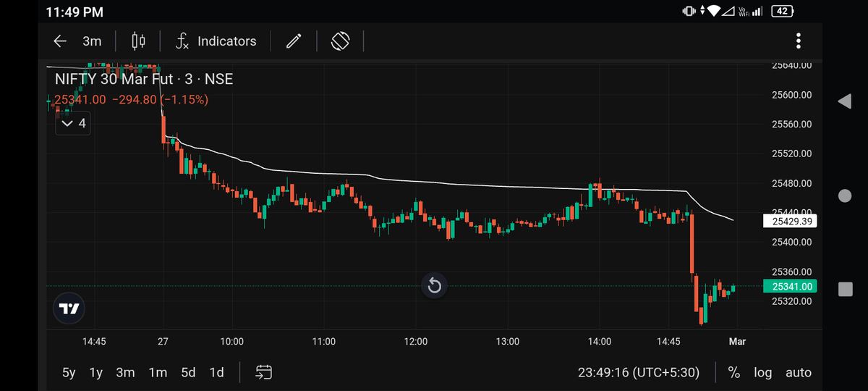The width and height of the screenshot is (868, 391).
Task: Tap the 12:00 time axis label
Action: tap(415, 341)
